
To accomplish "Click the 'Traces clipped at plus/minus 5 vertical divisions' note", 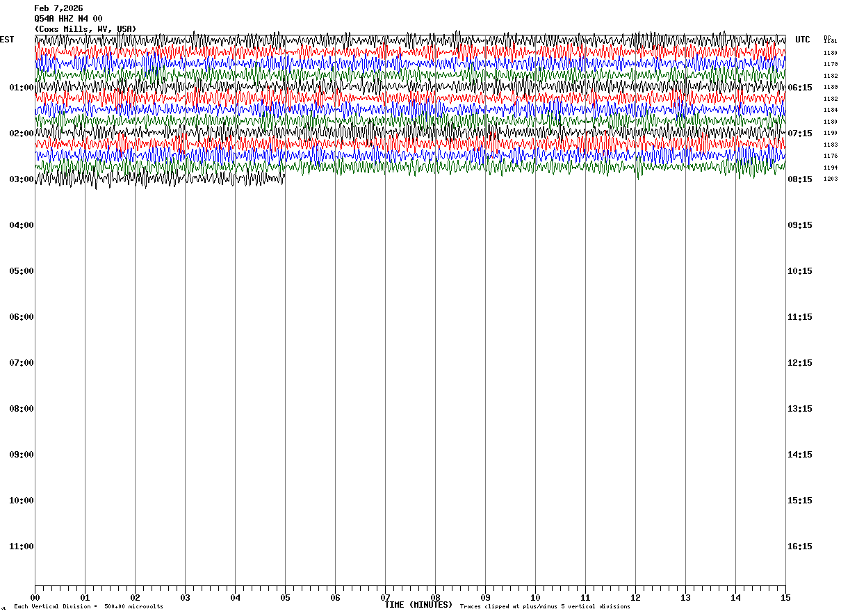I will pyautogui.click(x=545, y=607).
